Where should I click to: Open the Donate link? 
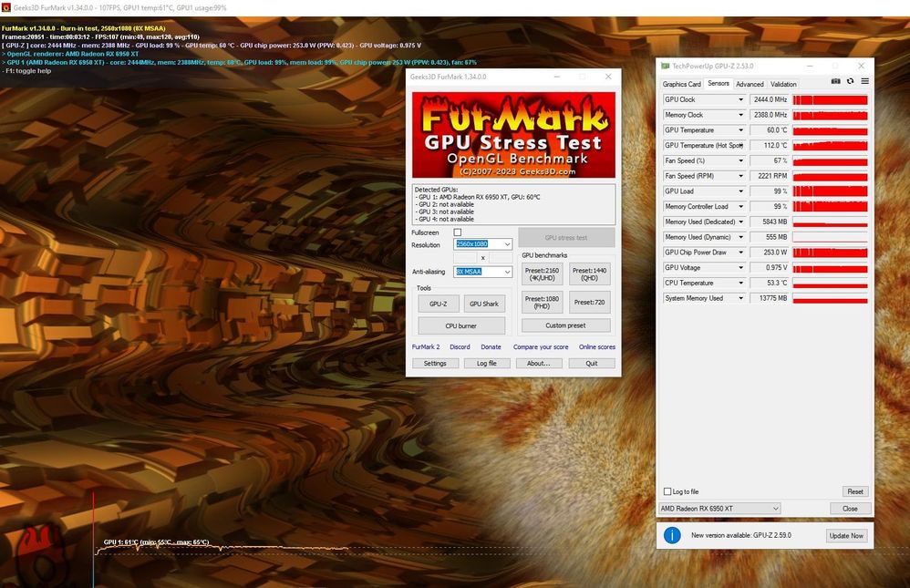click(491, 347)
